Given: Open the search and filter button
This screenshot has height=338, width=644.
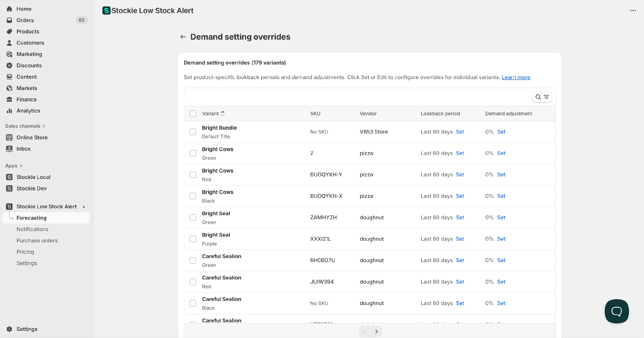Looking at the screenshot, I should [x=542, y=97].
